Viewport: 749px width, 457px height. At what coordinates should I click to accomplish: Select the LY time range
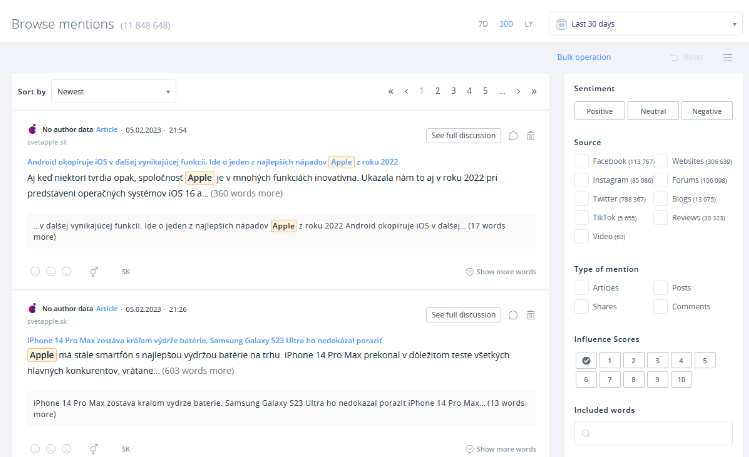[529, 23]
